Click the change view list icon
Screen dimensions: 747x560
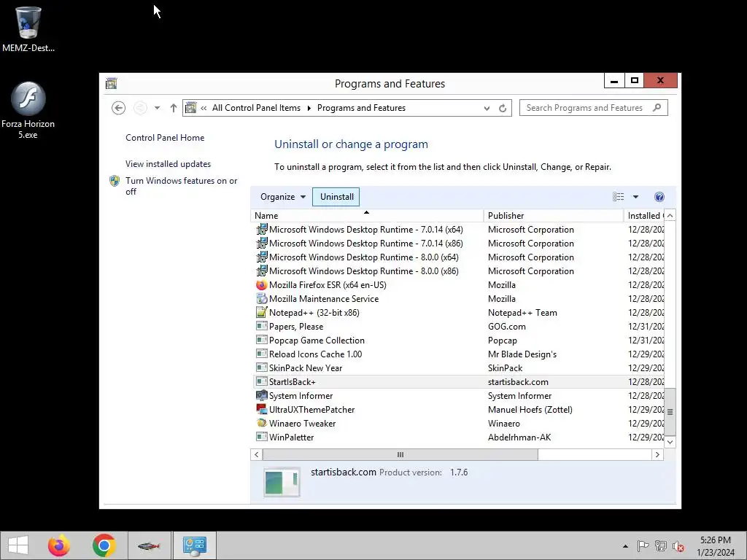(619, 197)
